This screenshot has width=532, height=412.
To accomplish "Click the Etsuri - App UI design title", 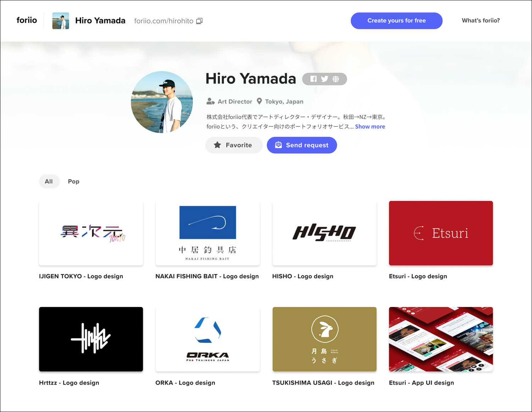I will pos(421,383).
